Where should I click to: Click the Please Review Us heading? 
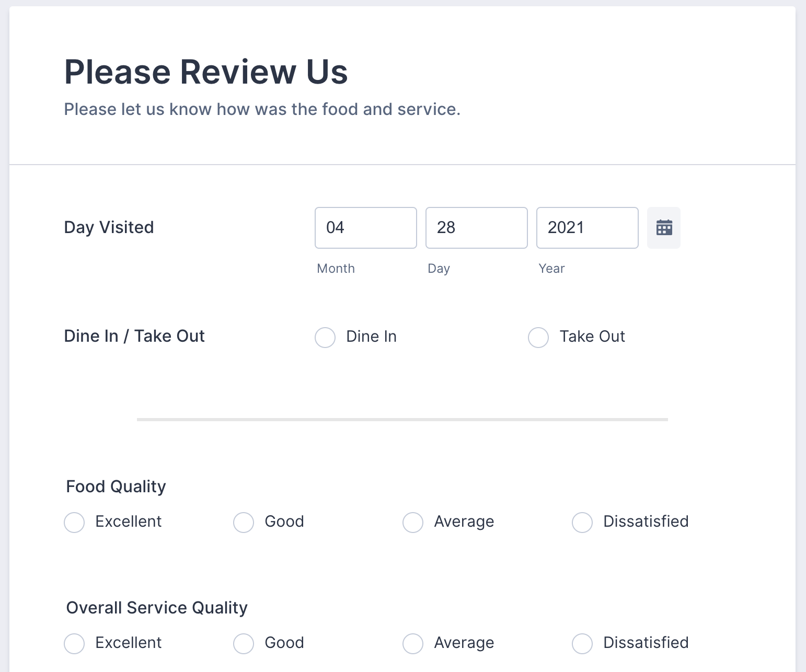coord(206,72)
